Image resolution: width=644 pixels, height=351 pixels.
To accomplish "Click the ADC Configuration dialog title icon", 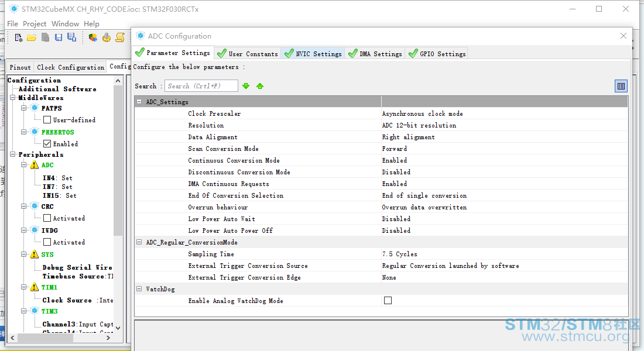I will (x=141, y=36).
